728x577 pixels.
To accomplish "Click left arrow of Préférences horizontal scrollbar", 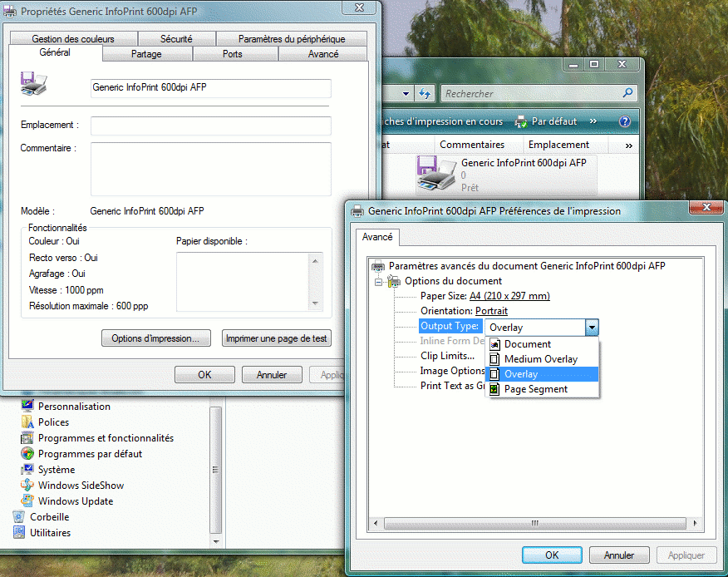I will (x=376, y=523).
